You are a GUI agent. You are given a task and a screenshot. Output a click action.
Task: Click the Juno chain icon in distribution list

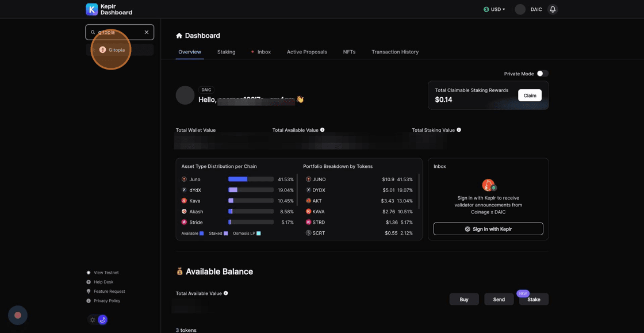click(x=184, y=179)
